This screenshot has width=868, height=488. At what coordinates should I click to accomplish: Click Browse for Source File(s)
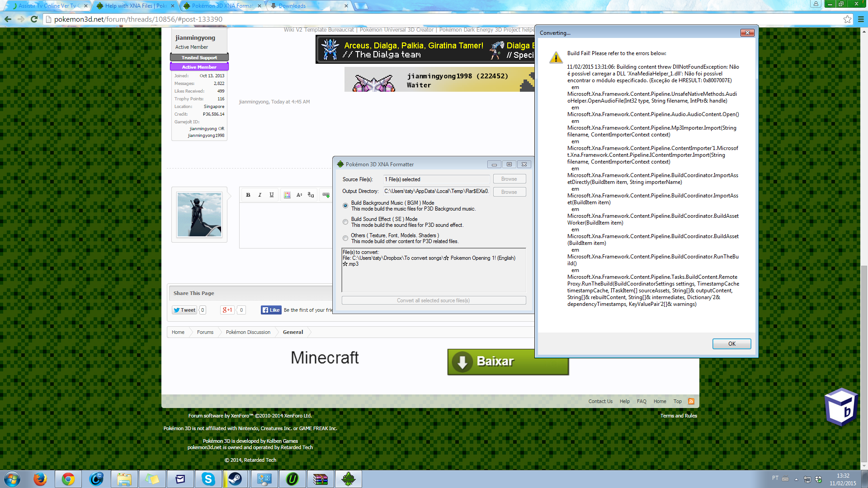click(509, 179)
